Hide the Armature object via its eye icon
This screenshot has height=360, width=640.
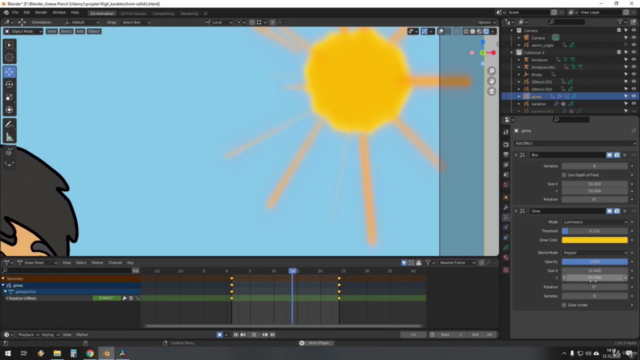[x=633, y=60]
